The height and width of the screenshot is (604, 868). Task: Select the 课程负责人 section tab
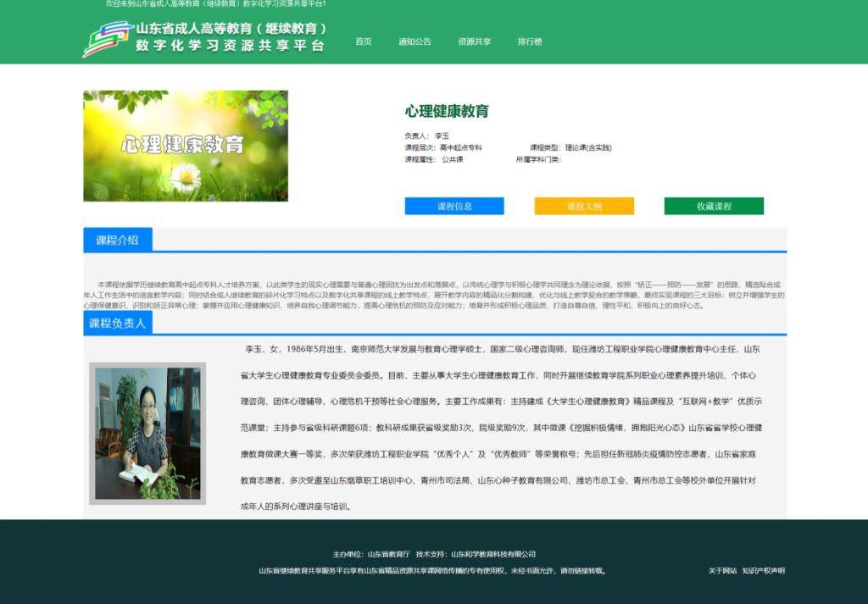tap(117, 323)
